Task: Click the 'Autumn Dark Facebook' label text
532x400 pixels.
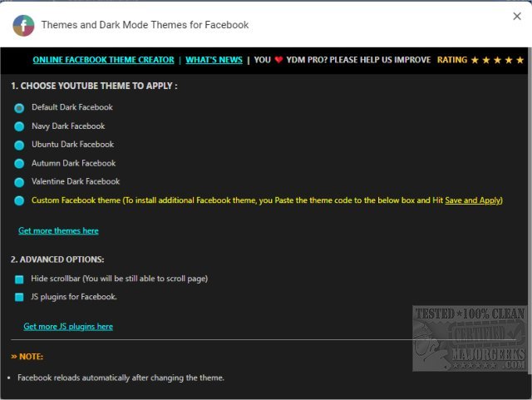Action: (x=74, y=163)
